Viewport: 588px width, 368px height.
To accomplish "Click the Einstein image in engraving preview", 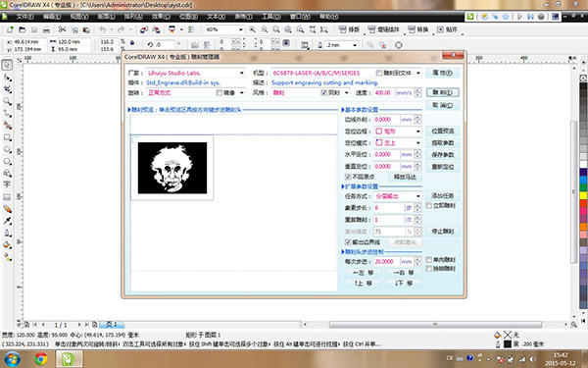I will click(172, 168).
